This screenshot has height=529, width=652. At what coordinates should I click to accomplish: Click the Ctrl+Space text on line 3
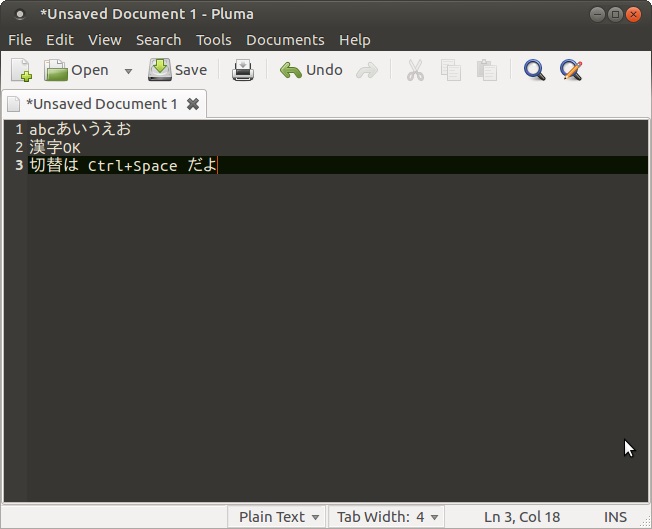[132, 166]
